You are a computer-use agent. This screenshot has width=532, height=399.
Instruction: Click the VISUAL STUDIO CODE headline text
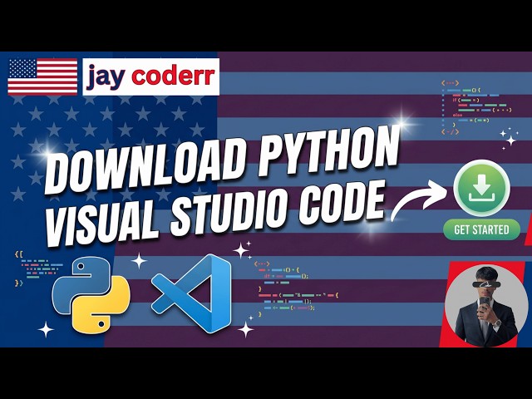pos(216,212)
